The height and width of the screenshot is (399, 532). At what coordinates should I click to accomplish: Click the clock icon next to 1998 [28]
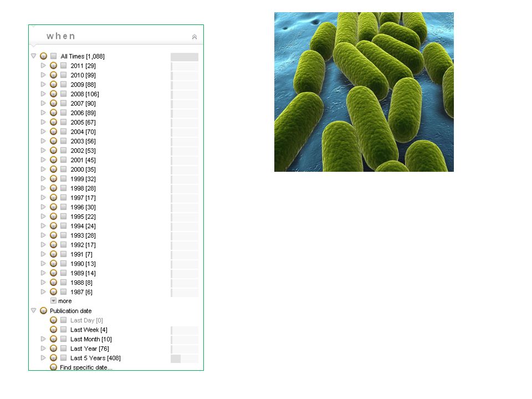[x=53, y=188]
